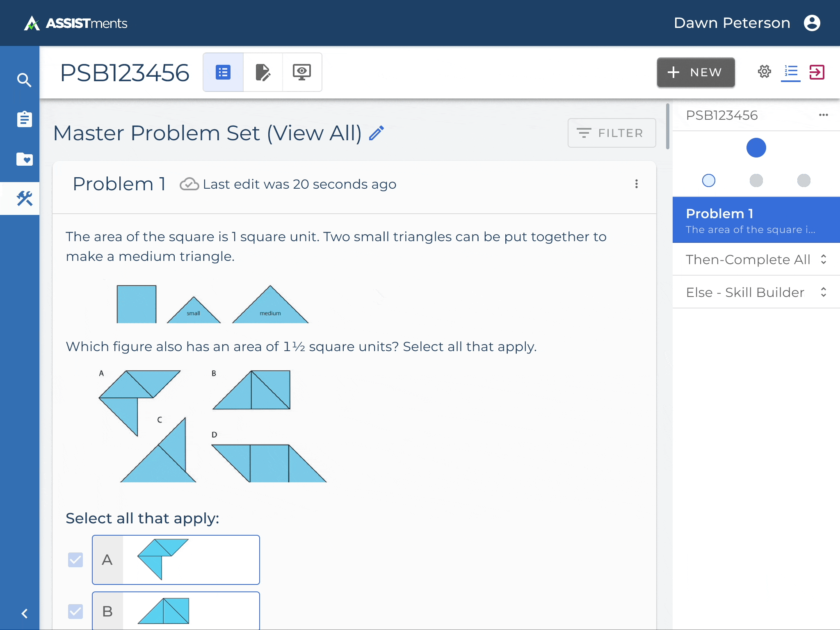840x630 pixels.
Task: Click the NEW button
Action: coord(696,73)
